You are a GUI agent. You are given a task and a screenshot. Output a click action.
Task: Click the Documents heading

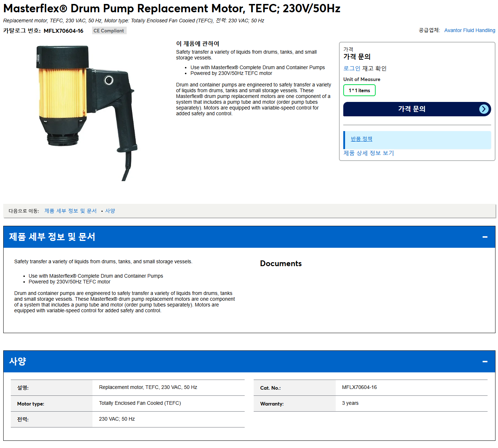(281, 264)
